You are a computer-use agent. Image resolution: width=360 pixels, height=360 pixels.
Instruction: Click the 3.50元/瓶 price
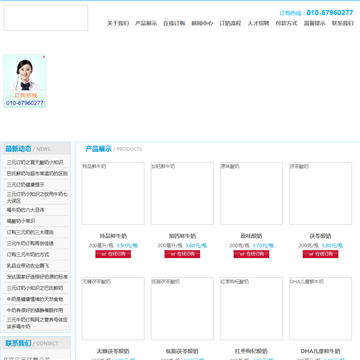point(127,246)
